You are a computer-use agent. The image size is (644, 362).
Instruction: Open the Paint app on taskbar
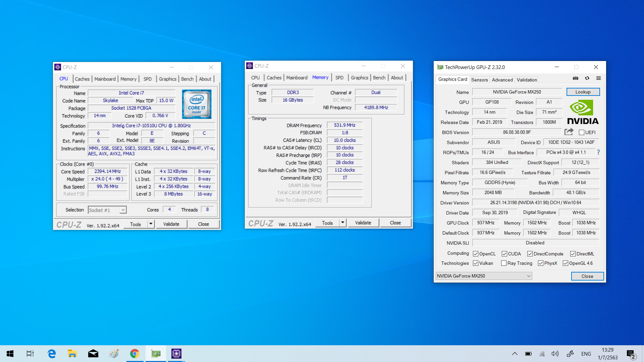pyautogui.click(x=114, y=354)
